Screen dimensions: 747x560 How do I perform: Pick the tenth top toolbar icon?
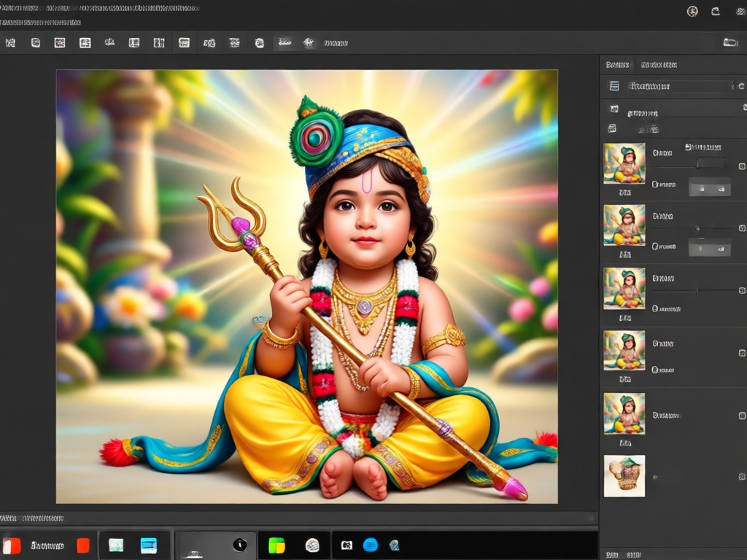click(234, 43)
